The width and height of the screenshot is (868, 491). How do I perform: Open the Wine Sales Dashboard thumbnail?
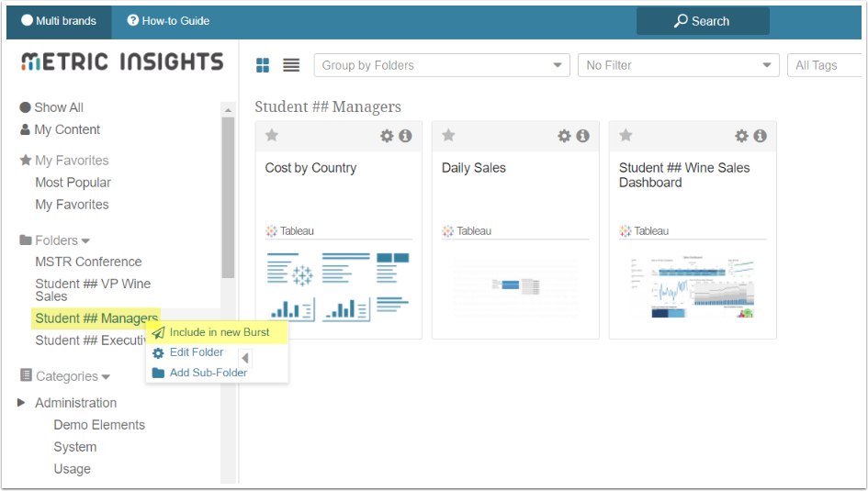point(692,286)
